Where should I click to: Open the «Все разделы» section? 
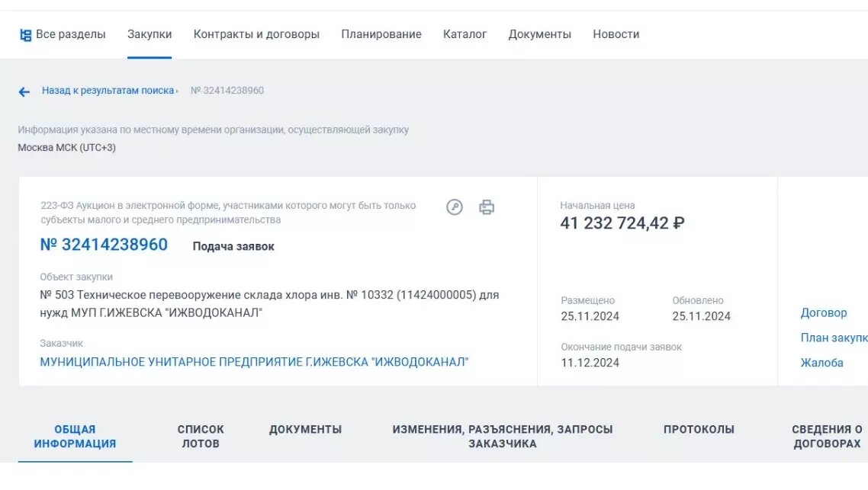tap(72, 34)
